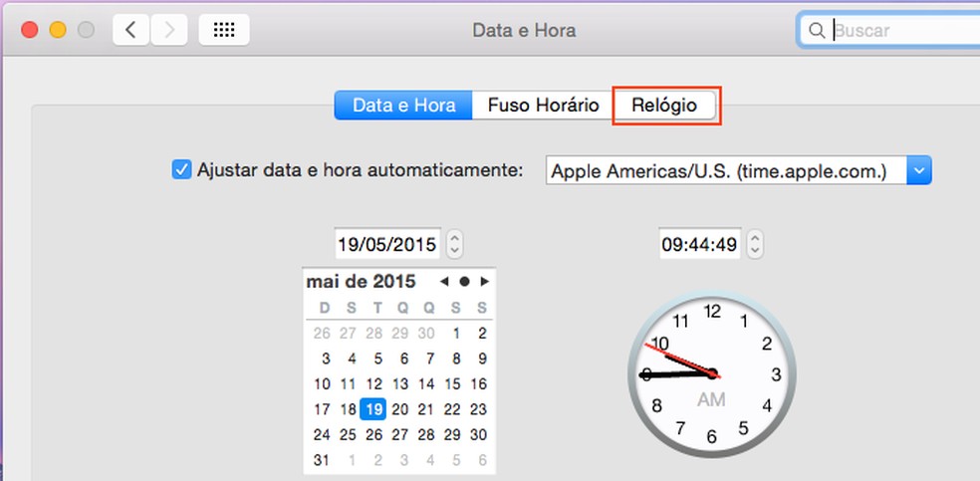980x481 pixels.
Task: Jump to today with calendar dot
Action: (464, 282)
